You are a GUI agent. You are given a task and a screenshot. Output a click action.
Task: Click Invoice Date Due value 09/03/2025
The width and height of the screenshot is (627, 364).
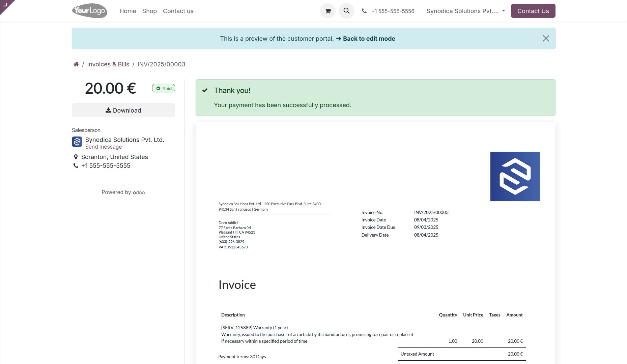coord(426,227)
